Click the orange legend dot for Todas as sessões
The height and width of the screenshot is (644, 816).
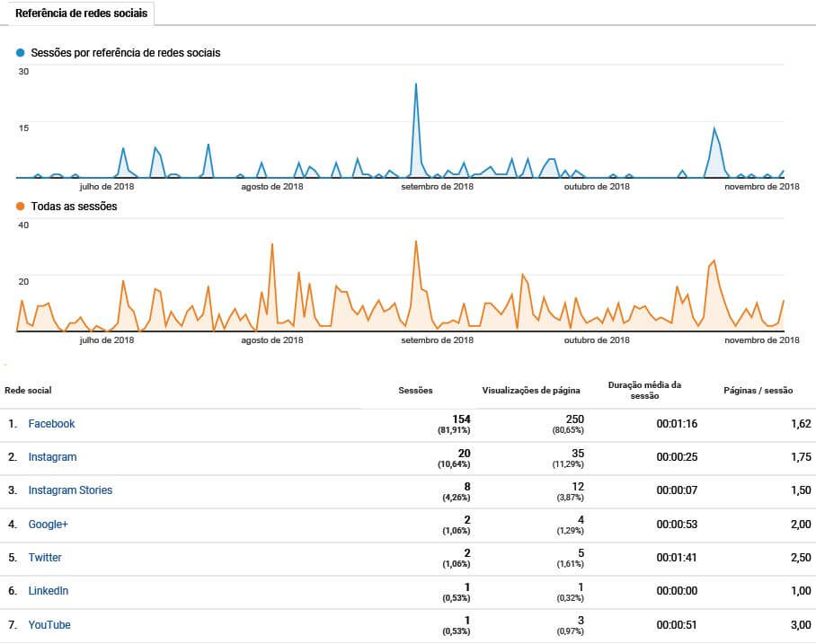(21, 207)
